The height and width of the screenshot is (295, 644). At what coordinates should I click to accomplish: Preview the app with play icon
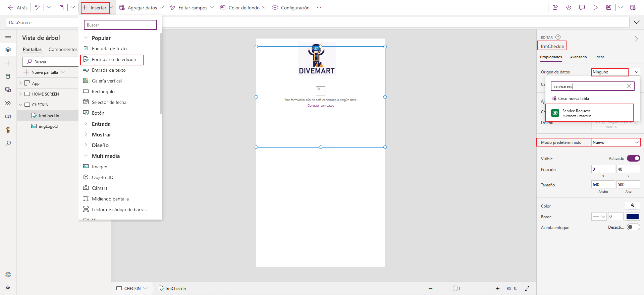[596, 7]
